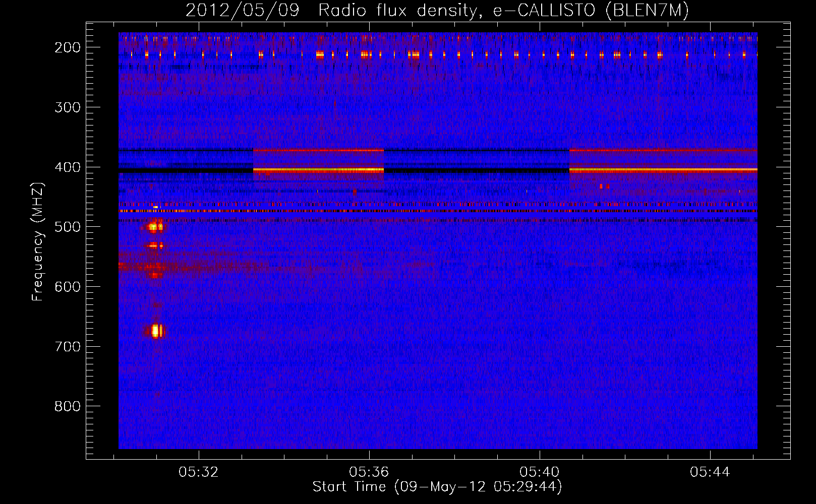The height and width of the screenshot is (504, 816).
Task: Click the 'Frequency (MHZ)' axis label
Action: click(x=38, y=242)
